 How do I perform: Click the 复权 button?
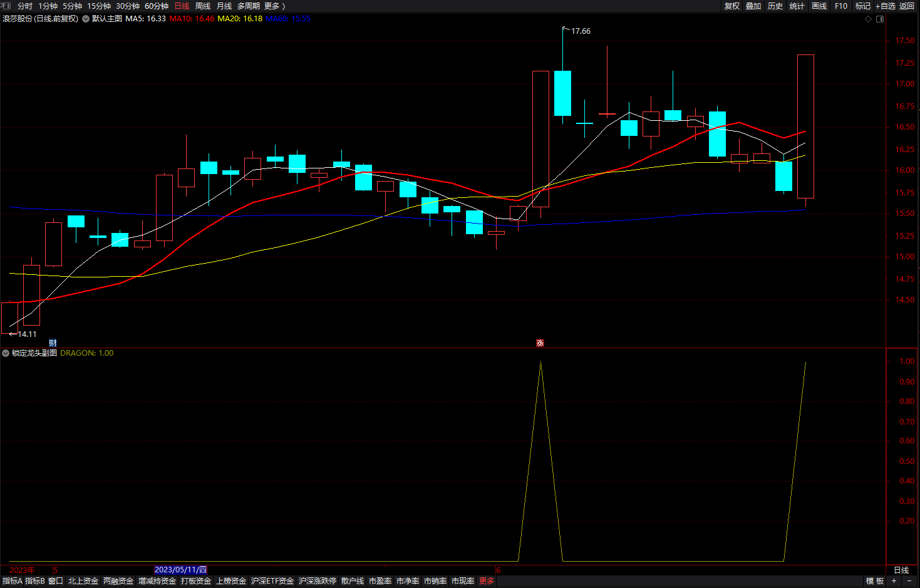point(732,6)
